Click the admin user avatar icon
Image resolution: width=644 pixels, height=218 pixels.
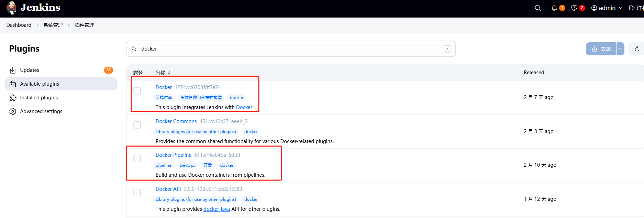pyautogui.click(x=594, y=8)
